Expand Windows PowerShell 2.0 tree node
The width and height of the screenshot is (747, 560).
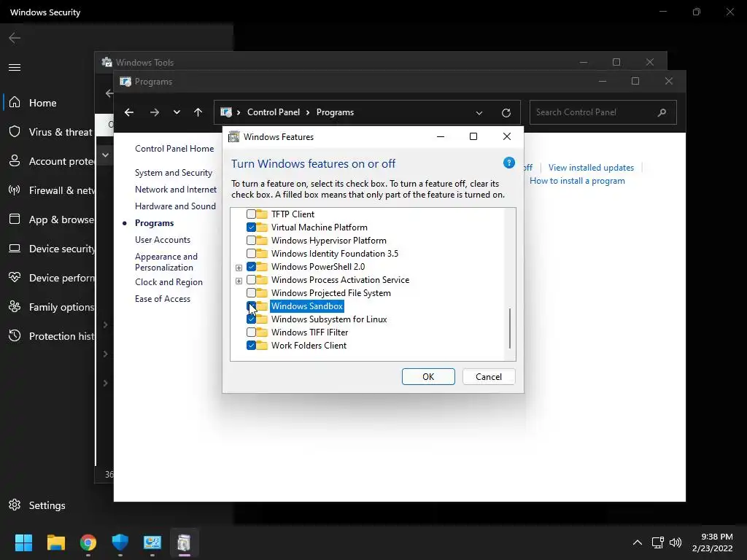[239, 267]
